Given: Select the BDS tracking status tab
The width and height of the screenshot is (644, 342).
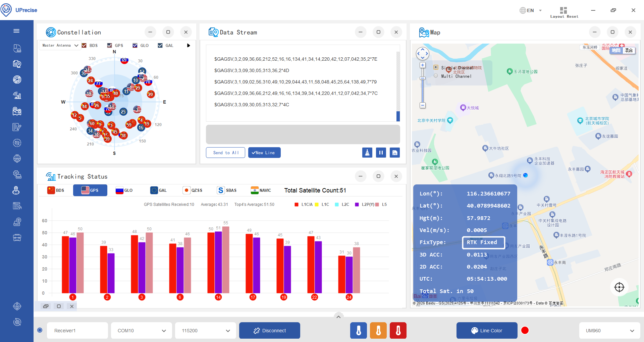Looking at the screenshot, I should 56,190.
